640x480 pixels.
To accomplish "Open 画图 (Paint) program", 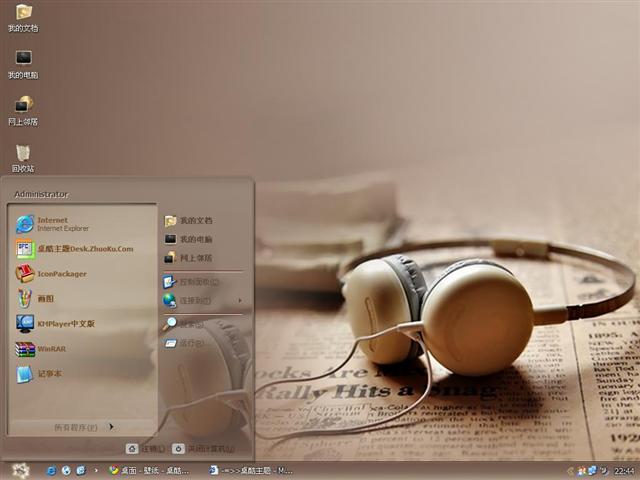I will click(x=45, y=298).
